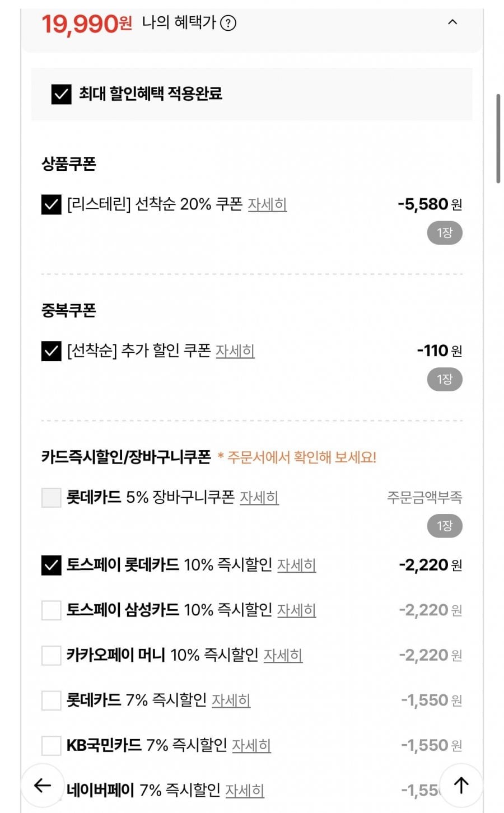Collapse the 나의 혜택가 benefits panel
This screenshot has width=504, height=813.
point(452,22)
